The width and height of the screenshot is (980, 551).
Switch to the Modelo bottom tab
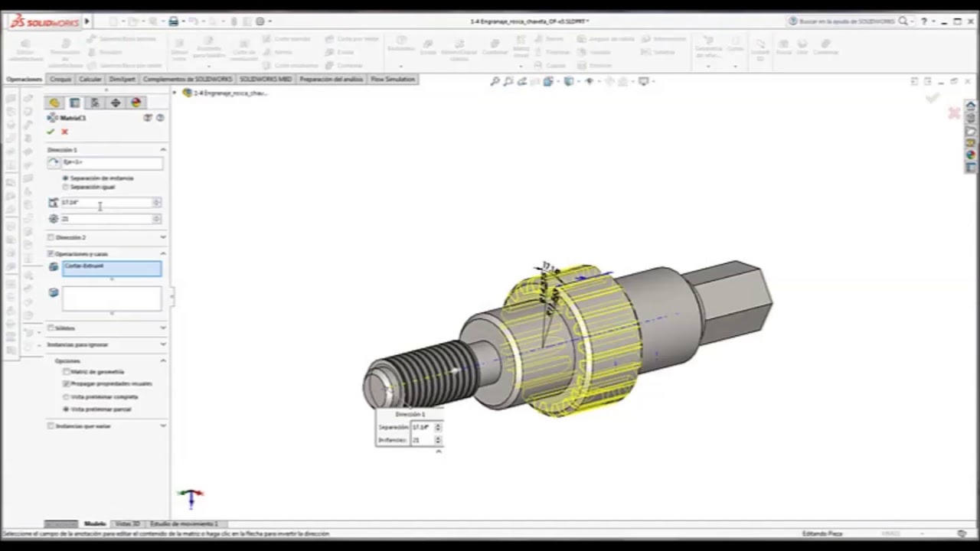95,523
